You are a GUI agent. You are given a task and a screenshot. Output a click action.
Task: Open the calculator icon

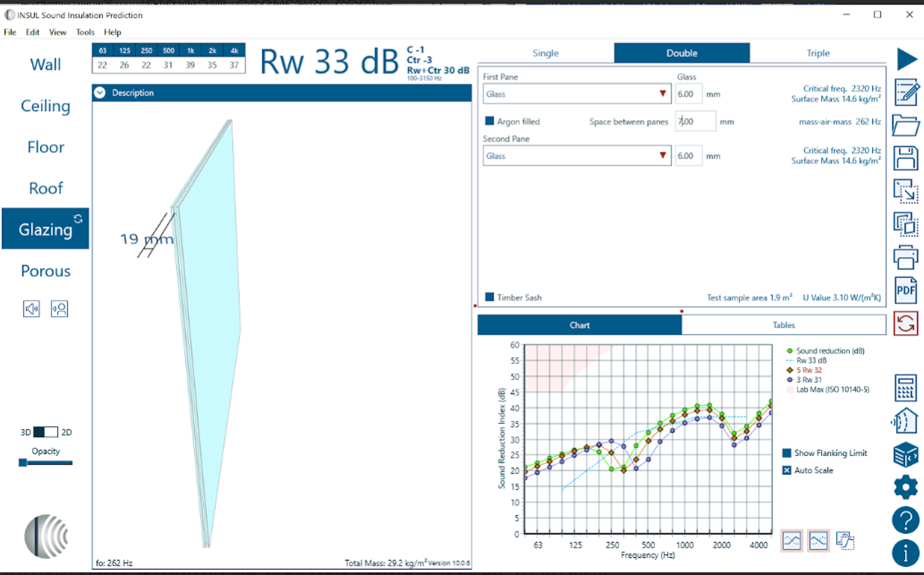[906, 388]
